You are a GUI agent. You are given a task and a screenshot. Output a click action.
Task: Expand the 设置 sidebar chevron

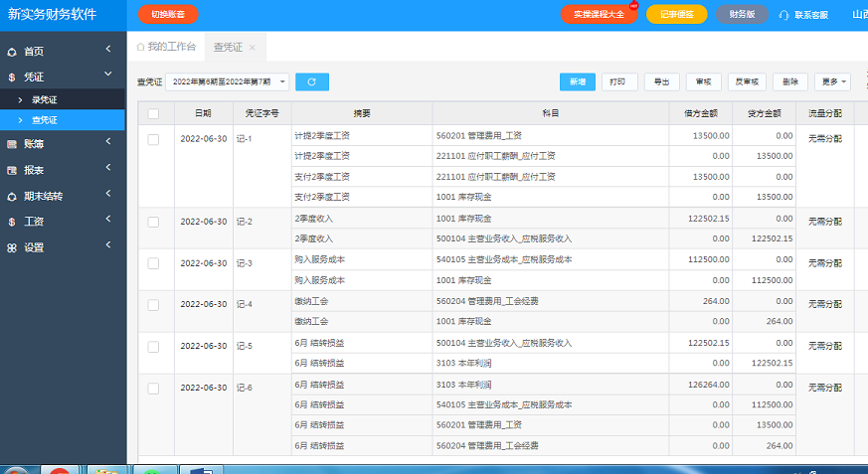pos(108,245)
